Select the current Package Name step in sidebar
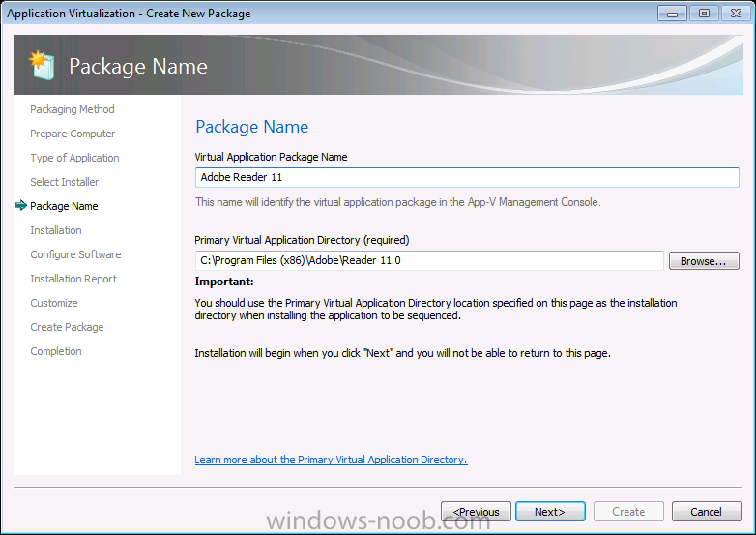756x535 pixels. point(64,206)
